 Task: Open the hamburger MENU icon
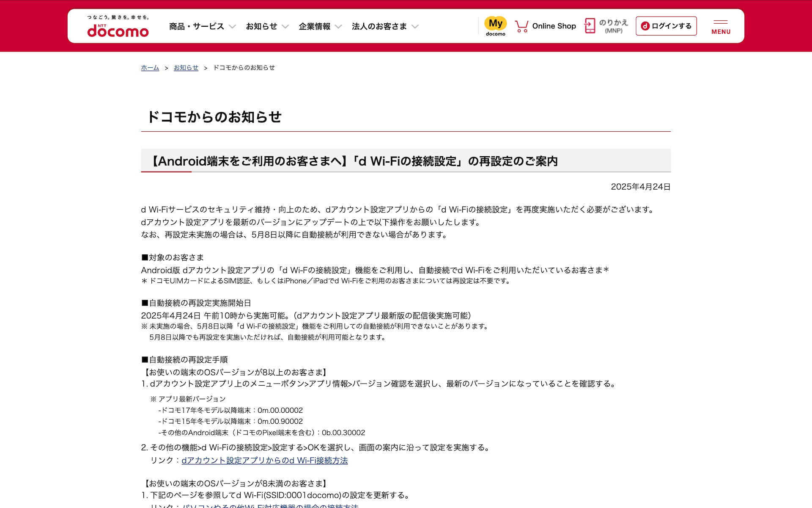pyautogui.click(x=721, y=26)
